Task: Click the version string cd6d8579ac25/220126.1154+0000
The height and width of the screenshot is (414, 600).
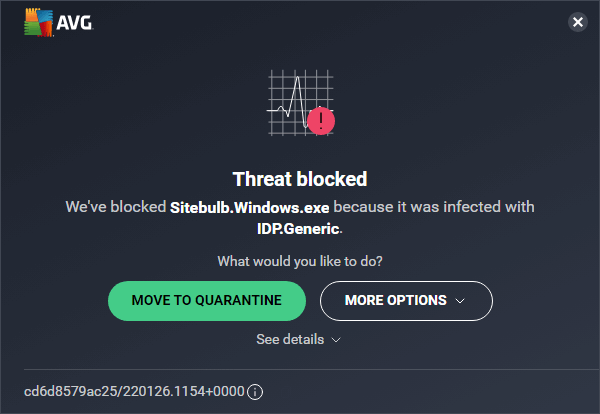Action: coord(134,391)
